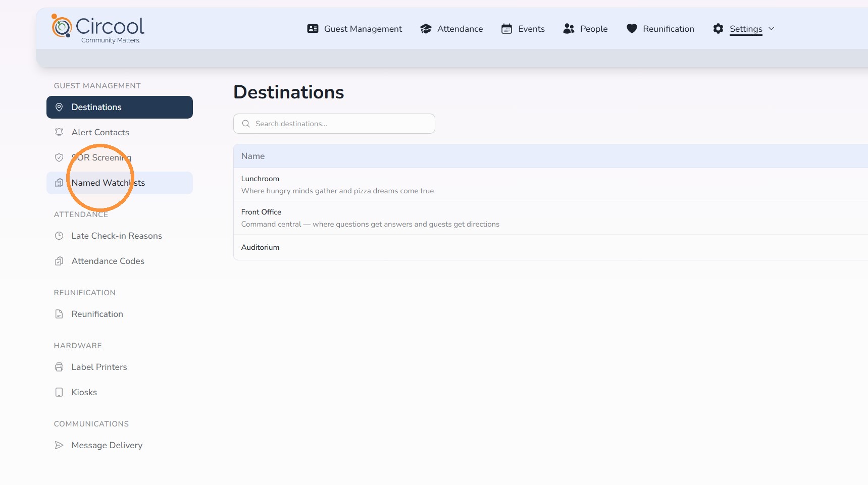Open Named Watchlists settings page

coord(120,183)
